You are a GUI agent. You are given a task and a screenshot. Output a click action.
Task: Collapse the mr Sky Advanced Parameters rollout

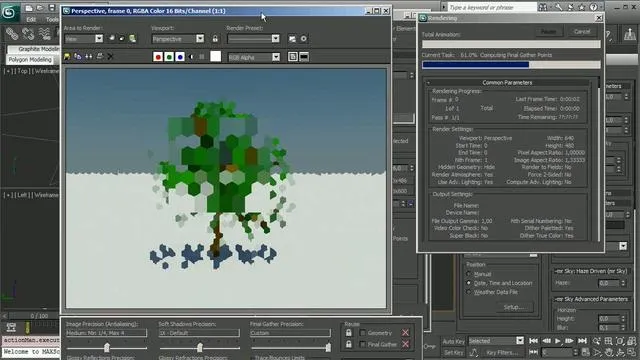(591, 299)
